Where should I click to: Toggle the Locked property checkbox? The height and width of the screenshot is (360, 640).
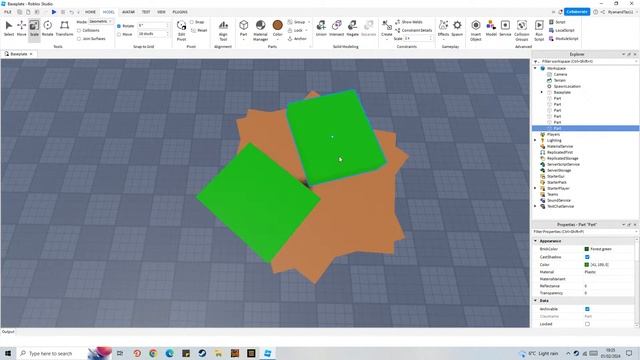coord(587,324)
